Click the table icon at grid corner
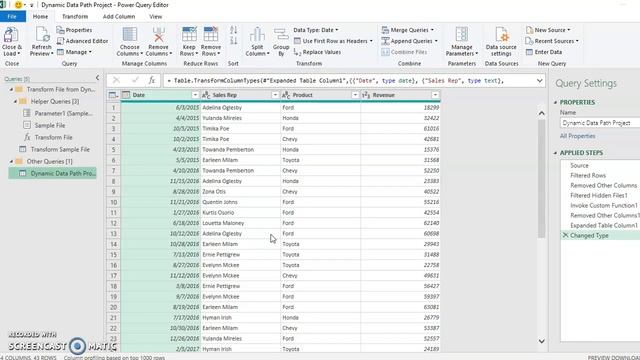640x360 pixels. point(113,95)
